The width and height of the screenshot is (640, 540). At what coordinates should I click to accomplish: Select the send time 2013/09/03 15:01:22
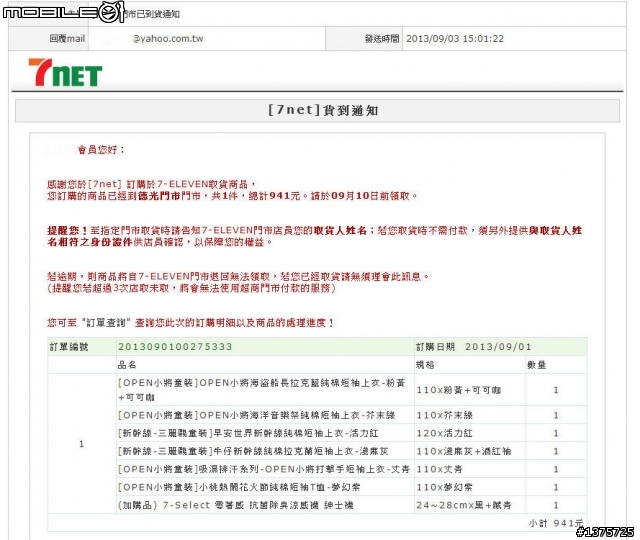[x=455, y=39]
